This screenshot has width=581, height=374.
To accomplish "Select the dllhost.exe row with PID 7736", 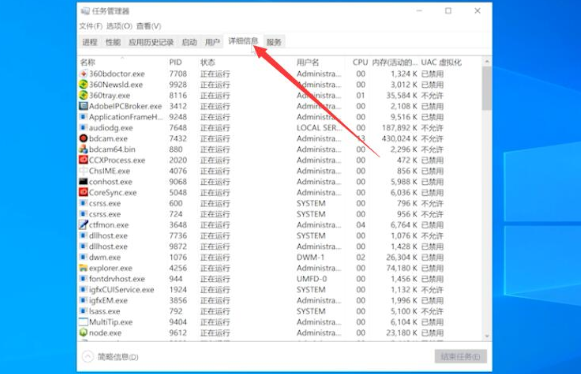I will pyautogui.click(x=280, y=235).
